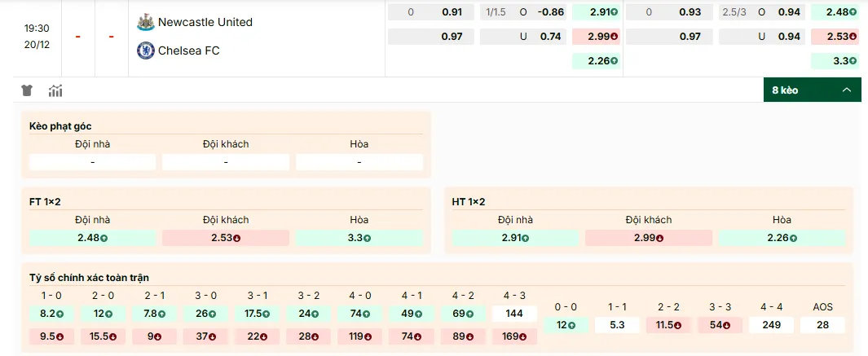Click the Newcastle United club crest
The width and height of the screenshot is (868, 356).
pyautogui.click(x=146, y=22)
